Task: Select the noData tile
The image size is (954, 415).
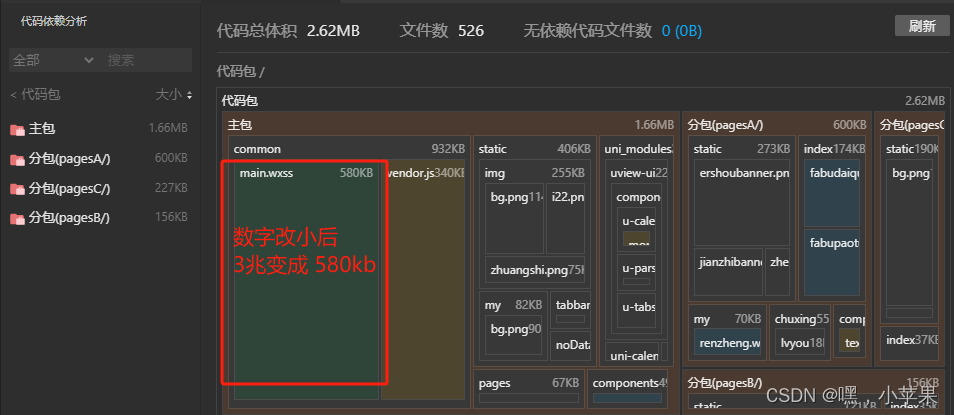Action: [571, 348]
